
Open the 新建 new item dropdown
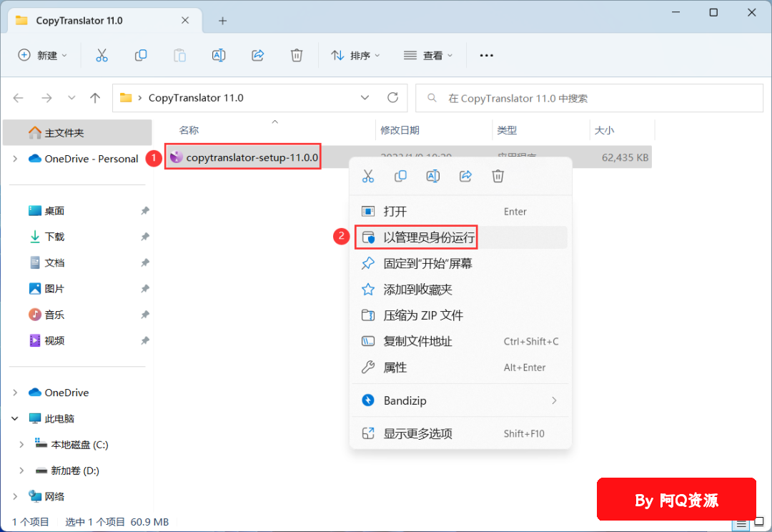[42, 55]
